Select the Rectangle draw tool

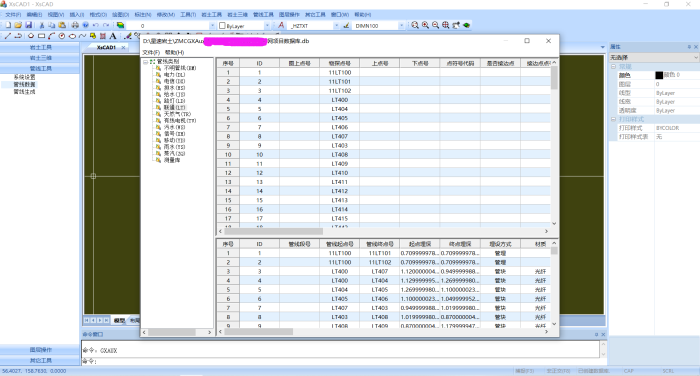(x=42, y=36)
